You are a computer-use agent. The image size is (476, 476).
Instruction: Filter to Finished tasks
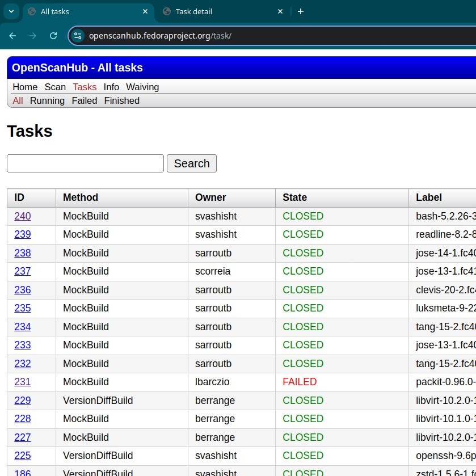[x=122, y=101]
